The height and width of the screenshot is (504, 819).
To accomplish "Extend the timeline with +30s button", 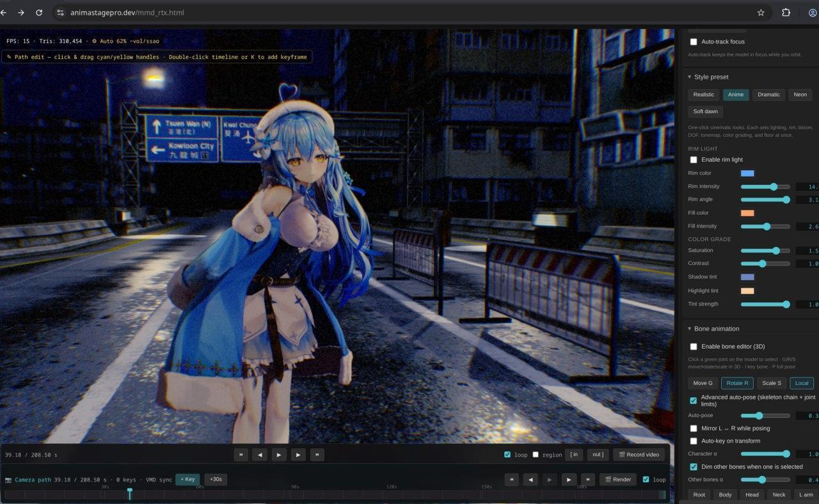I will coord(216,479).
